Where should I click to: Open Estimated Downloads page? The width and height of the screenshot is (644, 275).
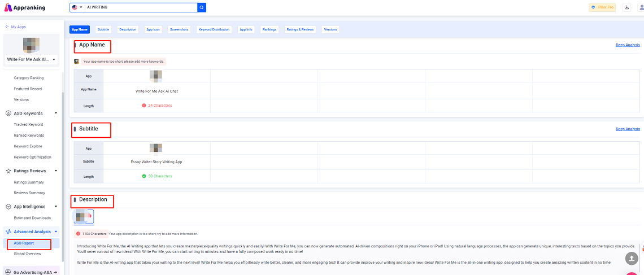point(32,218)
